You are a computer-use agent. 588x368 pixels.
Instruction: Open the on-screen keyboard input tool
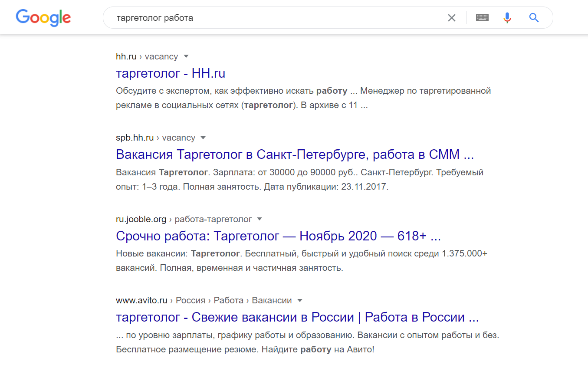point(482,18)
